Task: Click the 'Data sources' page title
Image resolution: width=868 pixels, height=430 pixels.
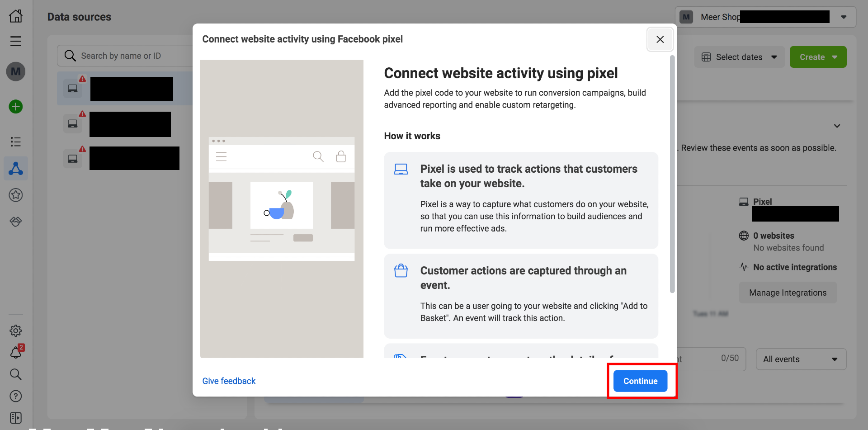Action: [79, 17]
